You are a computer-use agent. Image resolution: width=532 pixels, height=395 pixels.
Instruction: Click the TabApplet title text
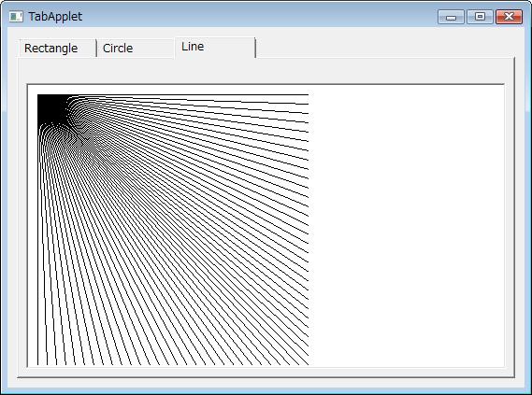[55, 17]
